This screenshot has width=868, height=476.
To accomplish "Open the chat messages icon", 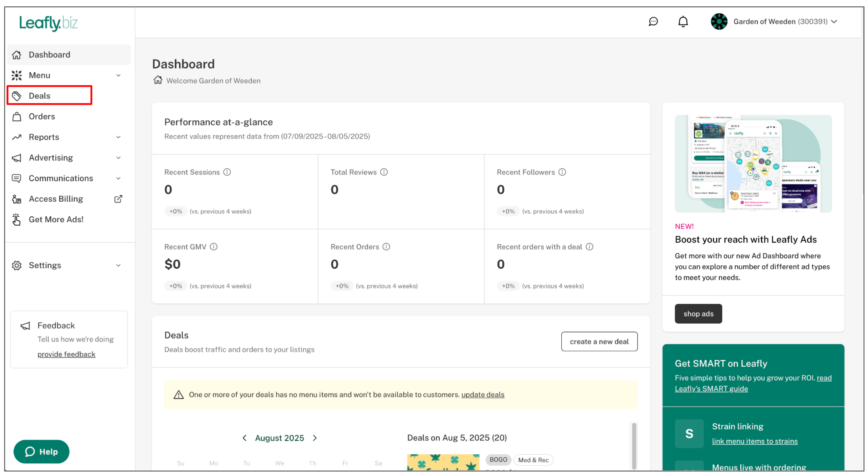I will (653, 22).
